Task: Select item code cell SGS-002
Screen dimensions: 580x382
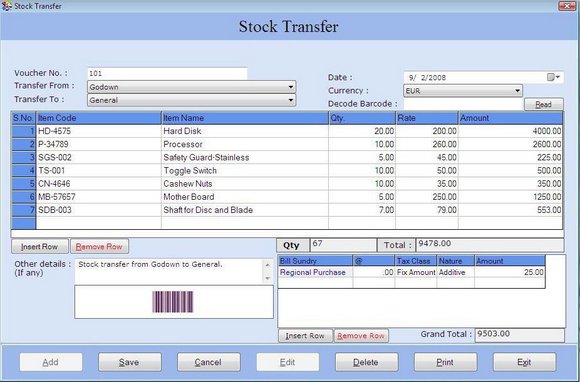Action: click(x=98, y=157)
